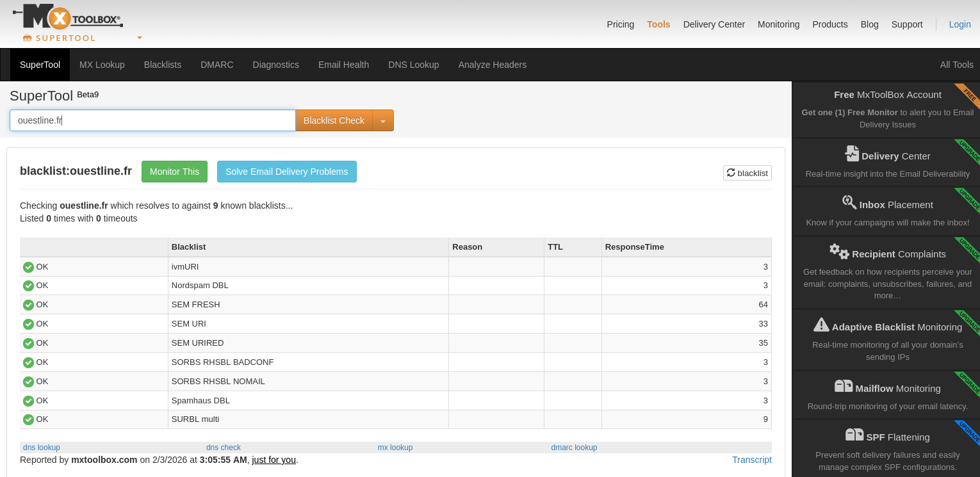Click the green Monitor This button
The image size is (980, 477).
coord(174,172)
